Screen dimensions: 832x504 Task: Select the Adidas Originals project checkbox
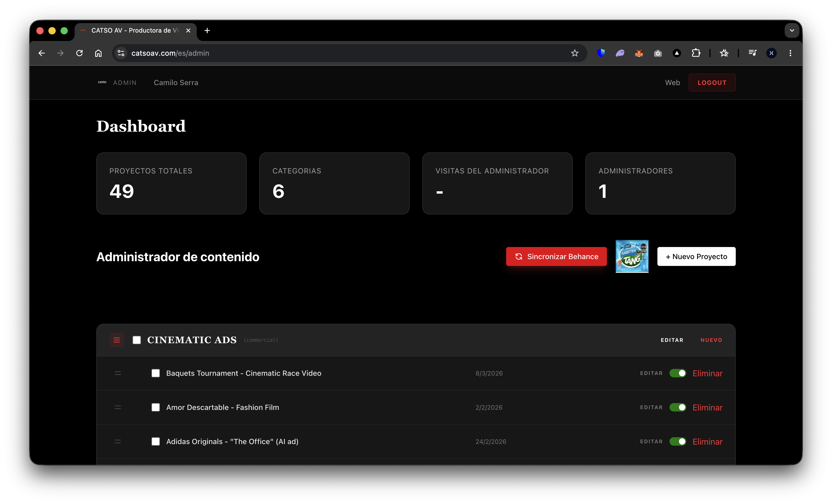[x=156, y=441]
